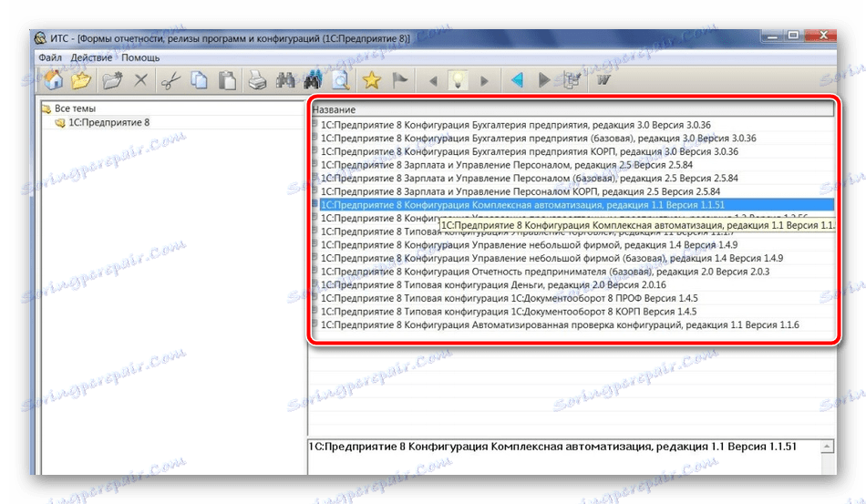Click the tree structure toolbar icon
The height and width of the screenshot is (504, 866).
click(x=571, y=80)
